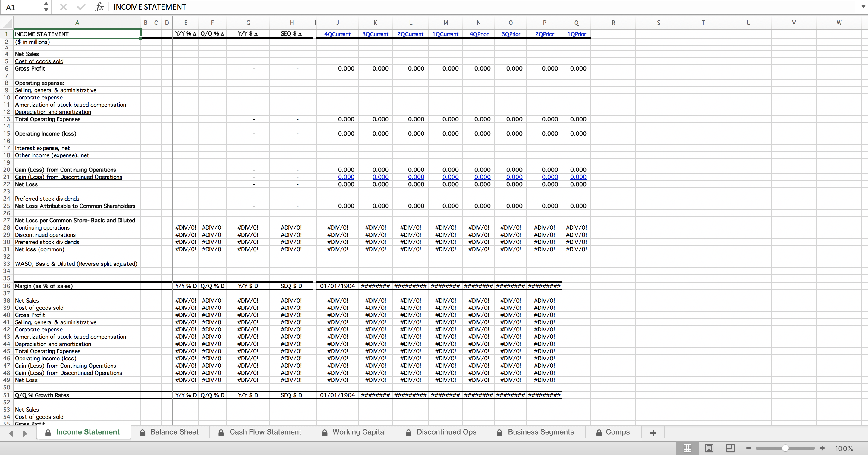
Task: Click Preferred stock dividends cell in row 24
Action: coord(77,199)
